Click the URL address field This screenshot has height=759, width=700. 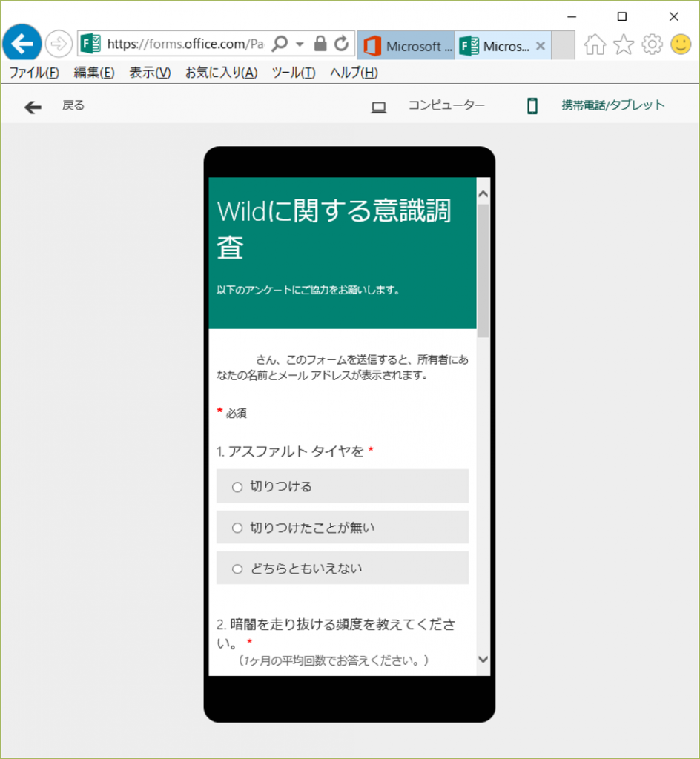(x=185, y=44)
